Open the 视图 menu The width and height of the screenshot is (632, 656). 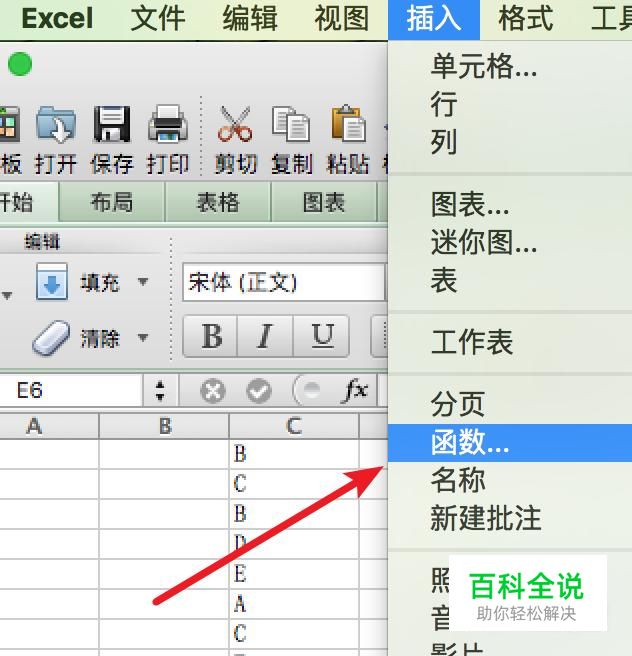click(342, 19)
